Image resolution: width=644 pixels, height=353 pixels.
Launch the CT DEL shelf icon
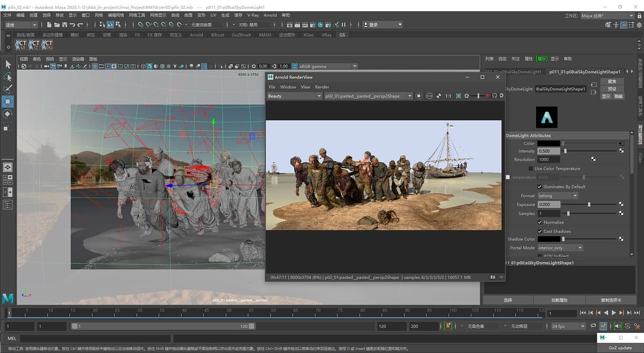coord(47,45)
